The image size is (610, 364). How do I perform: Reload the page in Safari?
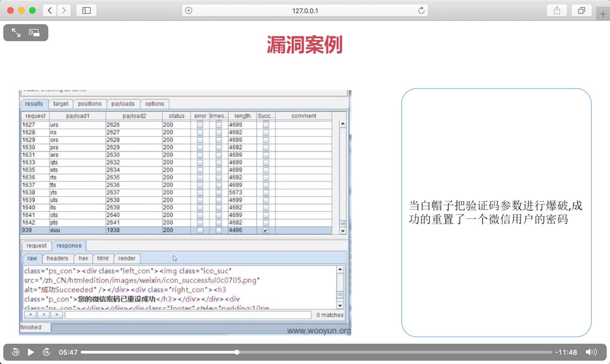coord(421,11)
